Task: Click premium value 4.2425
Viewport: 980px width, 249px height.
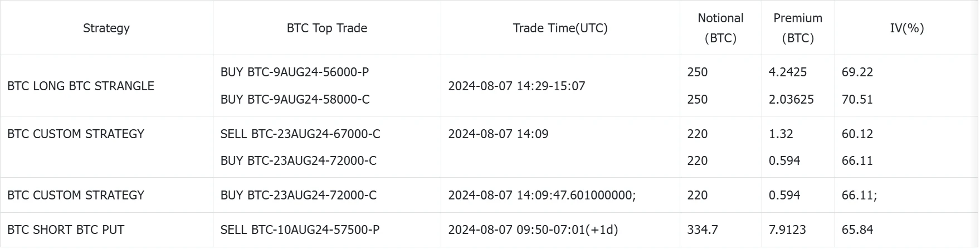Action: coord(788,72)
